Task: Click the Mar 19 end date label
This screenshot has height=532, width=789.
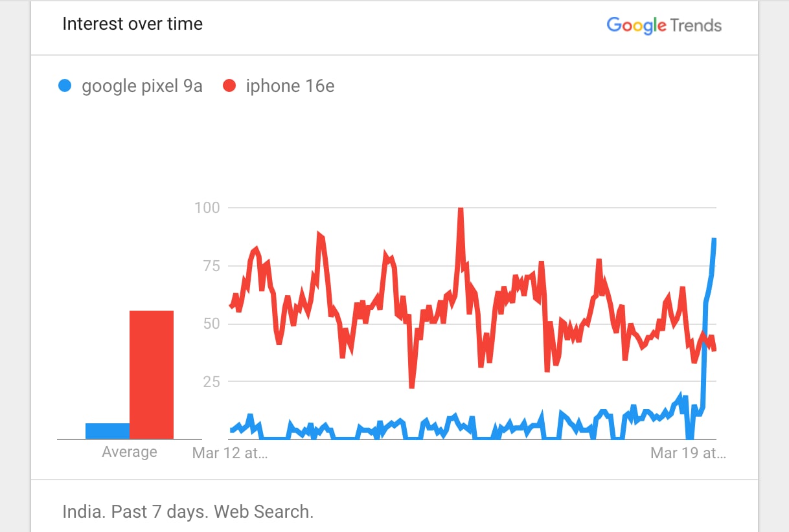Action: pos(688,453)
